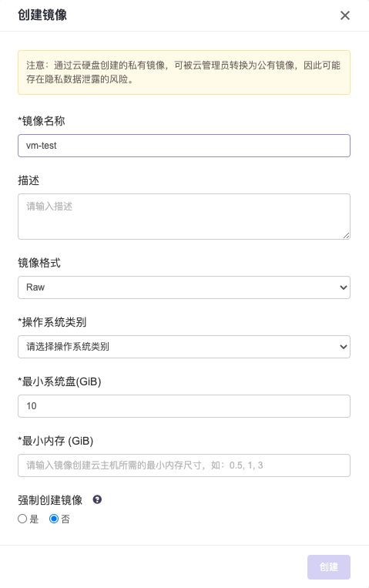Click the 创建 button at bottom
369x588 pixels.
(x=329, y=567)
